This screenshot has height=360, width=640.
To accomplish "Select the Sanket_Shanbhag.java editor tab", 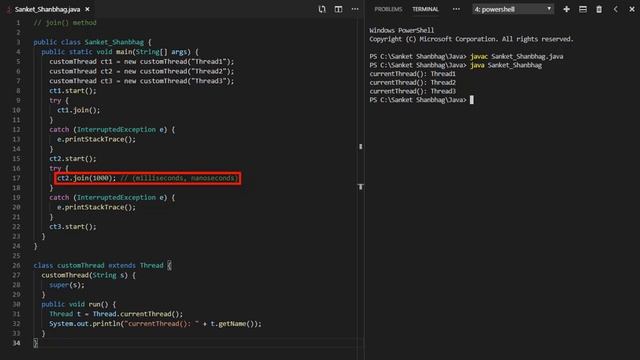I will click(47, 9).
